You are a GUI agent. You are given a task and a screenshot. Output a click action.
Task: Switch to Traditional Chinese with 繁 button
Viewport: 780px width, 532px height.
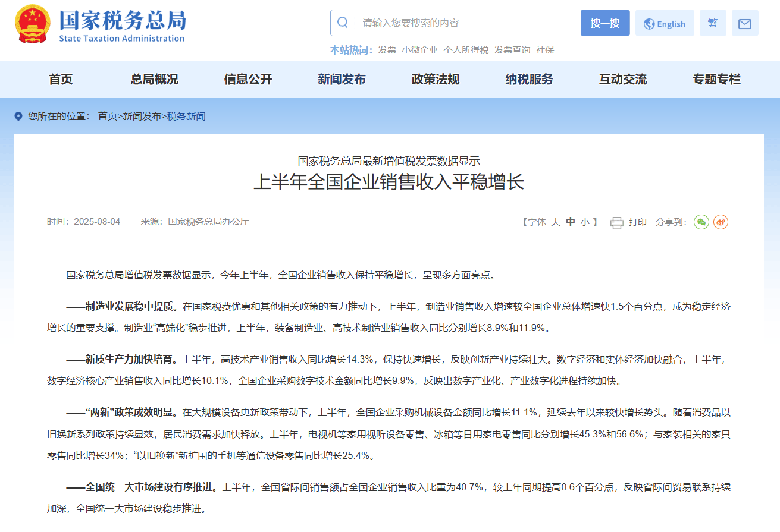point(712,23)
